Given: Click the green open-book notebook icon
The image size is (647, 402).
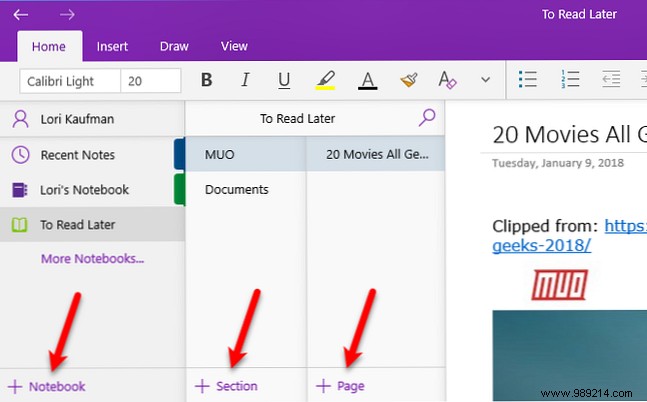Looking at the screenshot, I should coord(19,225).
